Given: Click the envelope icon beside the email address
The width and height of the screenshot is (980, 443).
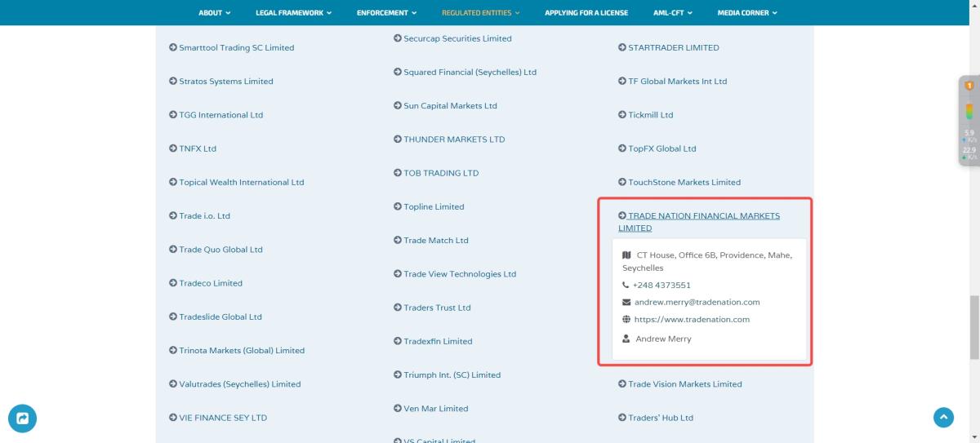Looking at the screenshot, I should [626, 303].
